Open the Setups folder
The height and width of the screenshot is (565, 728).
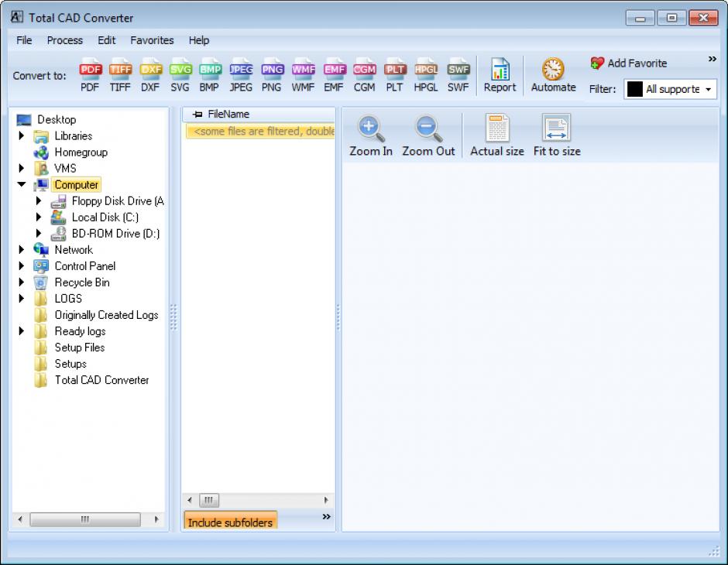coord(70,364)
